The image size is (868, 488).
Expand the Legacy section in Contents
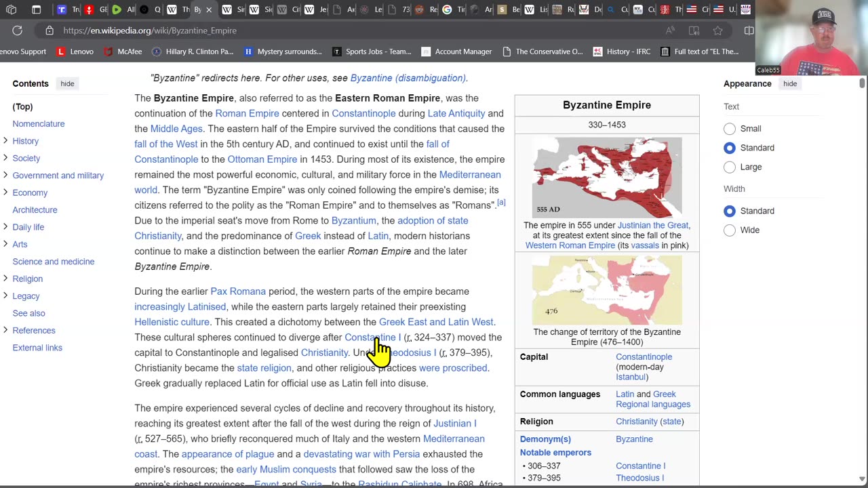[5, 296]
